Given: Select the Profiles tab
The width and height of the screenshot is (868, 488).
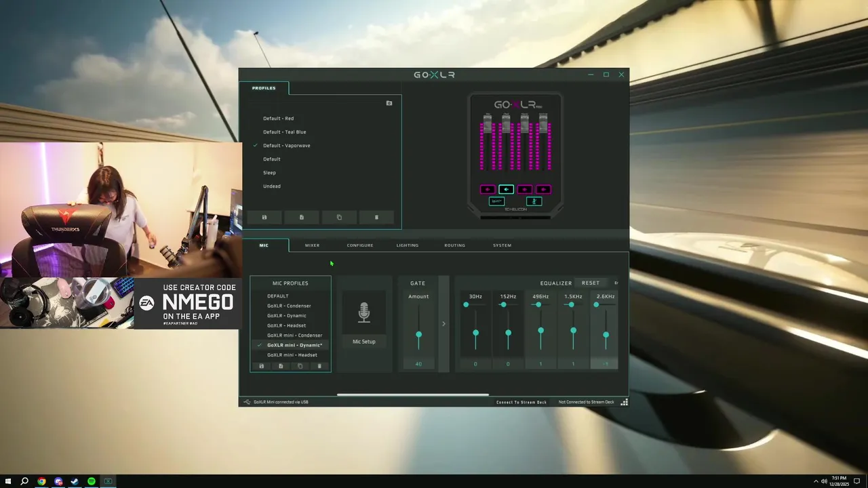Looking at the screenshot, I should (264, 88).
